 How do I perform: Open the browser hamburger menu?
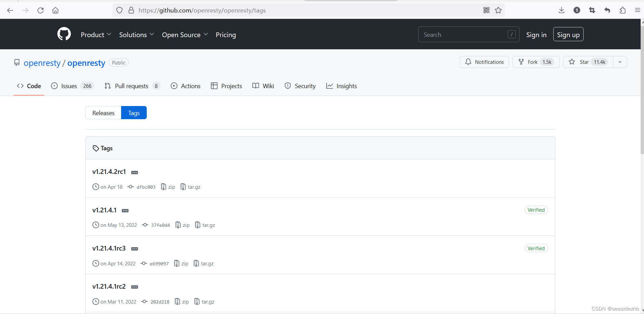638,10
